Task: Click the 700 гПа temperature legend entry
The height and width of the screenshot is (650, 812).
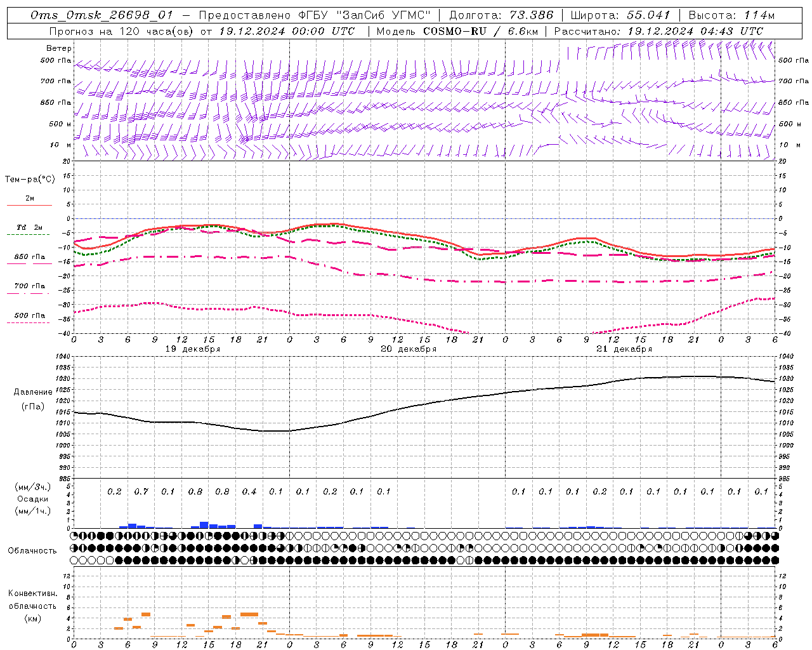Action: pyautogui.click(x=30, y=286)
